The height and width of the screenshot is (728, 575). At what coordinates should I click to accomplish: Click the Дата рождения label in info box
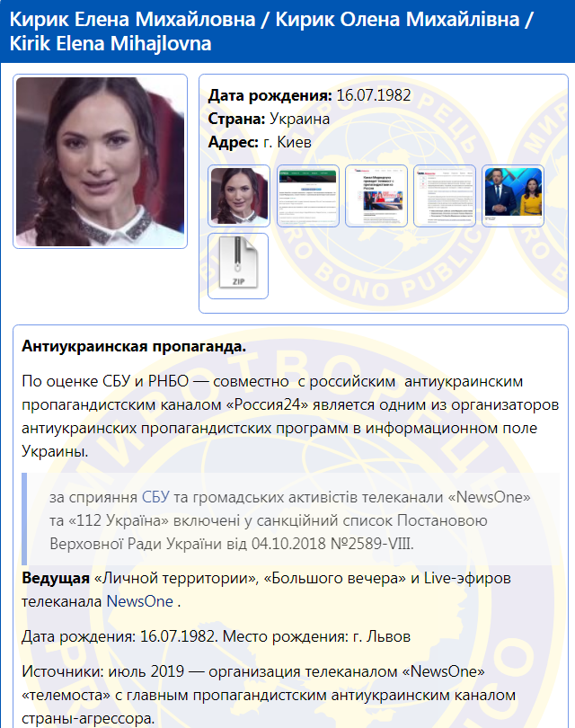(x=270, y=96)
